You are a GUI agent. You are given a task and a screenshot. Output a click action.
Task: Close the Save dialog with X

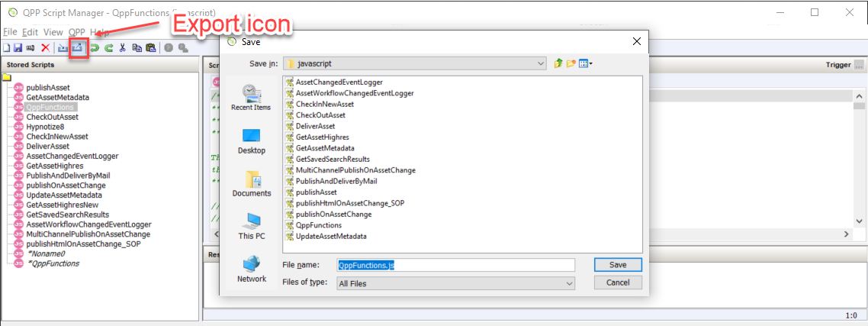[637, 41]
